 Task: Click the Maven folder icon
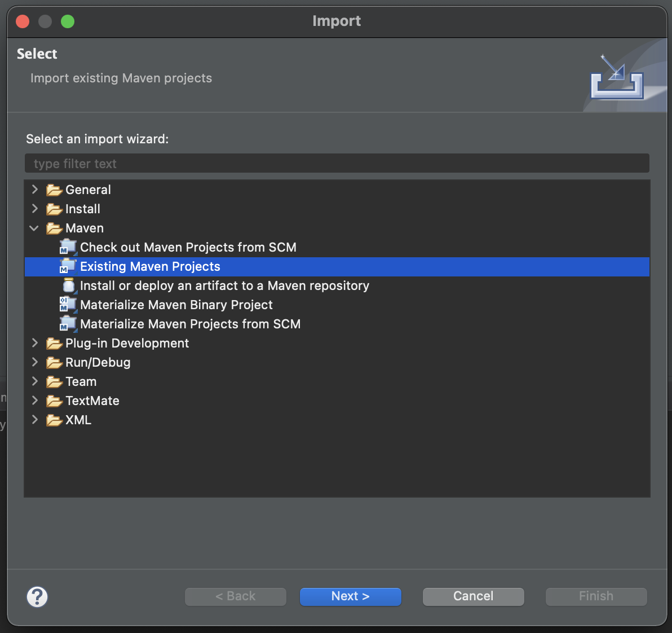[x=54, y=228]
